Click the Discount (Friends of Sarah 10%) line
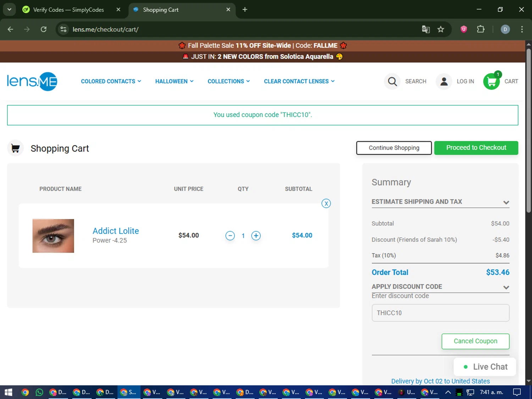 [440, 240]
